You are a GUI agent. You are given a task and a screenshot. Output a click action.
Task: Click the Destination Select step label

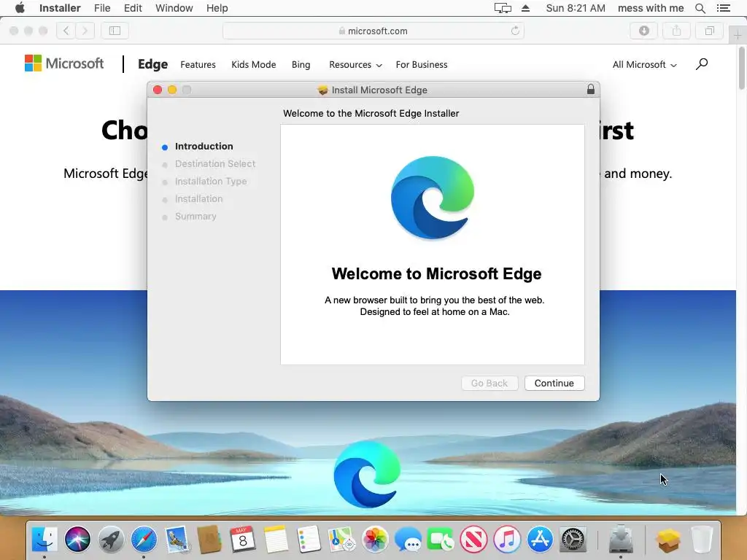(215, 164)
